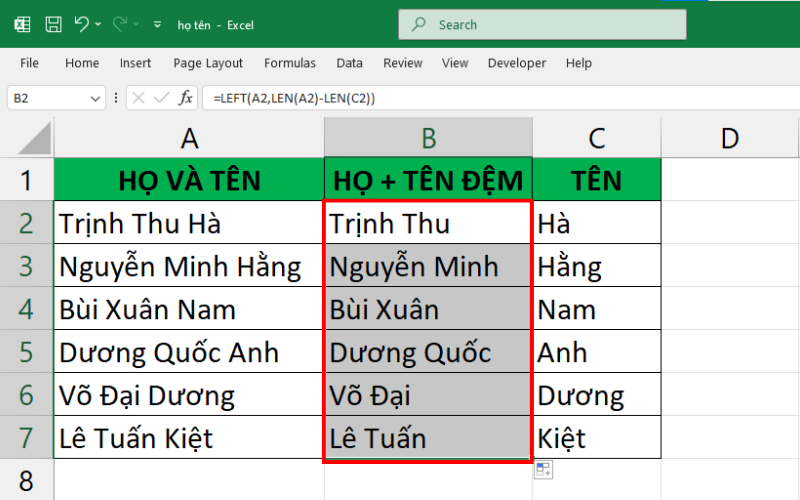The width and height of the screenshot is (800, 500).
Task: Click the Redo arrow icon
Action: pyautogui.click(x=120, y=24)
